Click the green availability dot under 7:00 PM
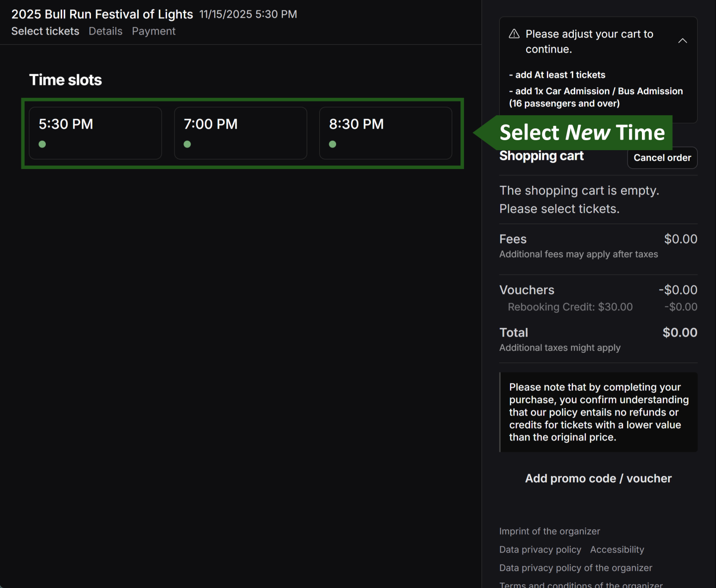This screenshot has height=588, width=716. click(187, 144)
